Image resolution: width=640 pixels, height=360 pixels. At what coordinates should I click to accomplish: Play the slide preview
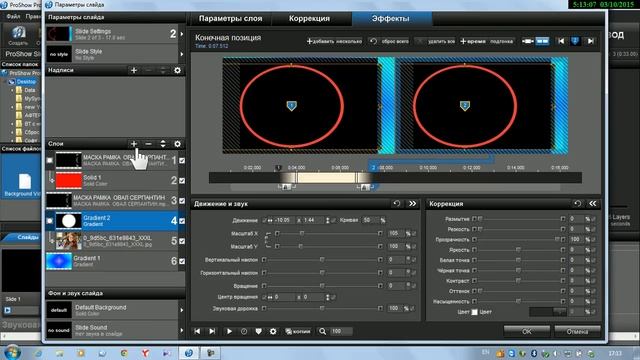click(x=229, y=331)
